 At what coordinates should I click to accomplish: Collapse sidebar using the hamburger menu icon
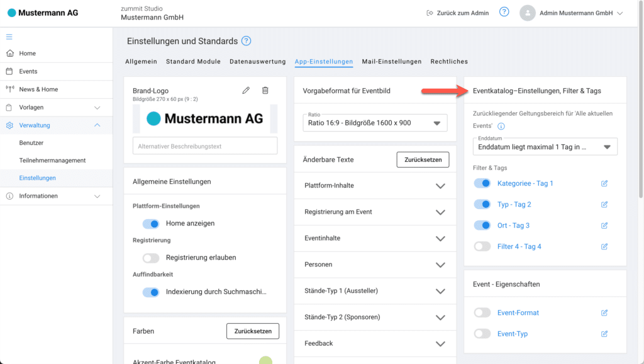9,37
